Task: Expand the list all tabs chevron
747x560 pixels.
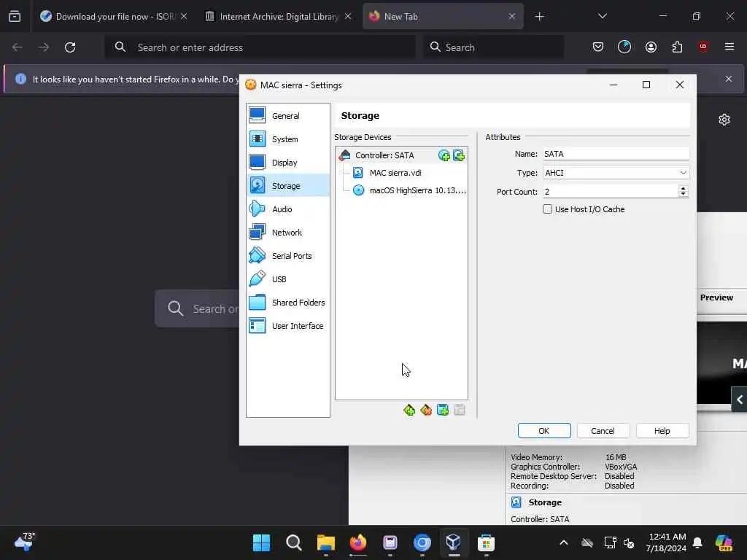Action: click(x=602, y=16)
